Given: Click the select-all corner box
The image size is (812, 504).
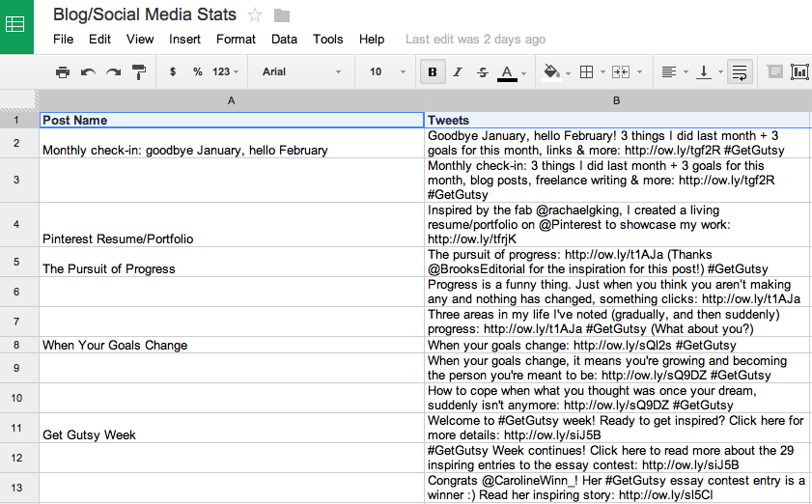Looking at the screenshot, I should 19,100.
